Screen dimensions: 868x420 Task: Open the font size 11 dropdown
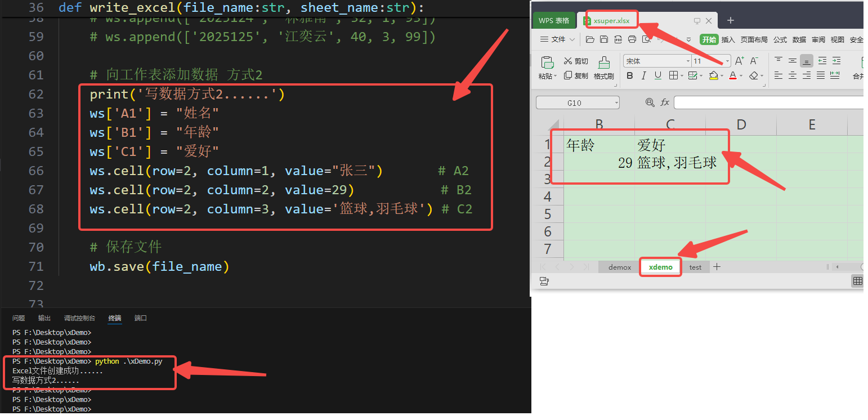tap(727, 61)
